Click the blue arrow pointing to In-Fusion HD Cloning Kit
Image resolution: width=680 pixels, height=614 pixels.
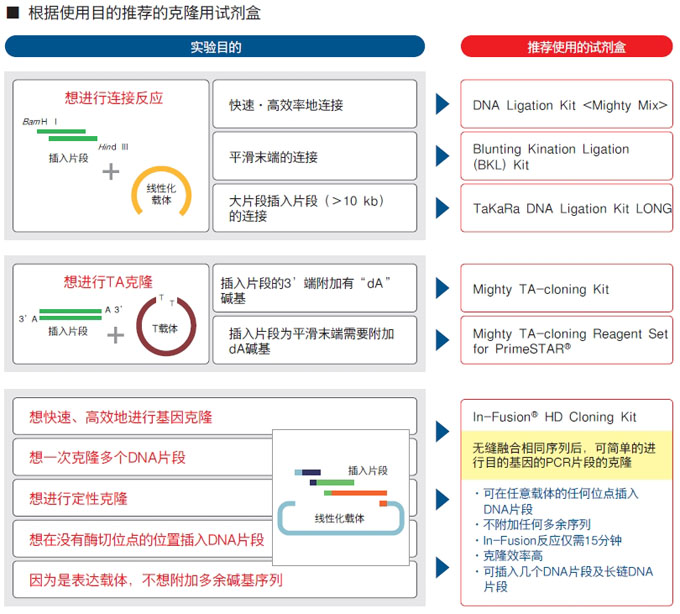pos(442,431)
